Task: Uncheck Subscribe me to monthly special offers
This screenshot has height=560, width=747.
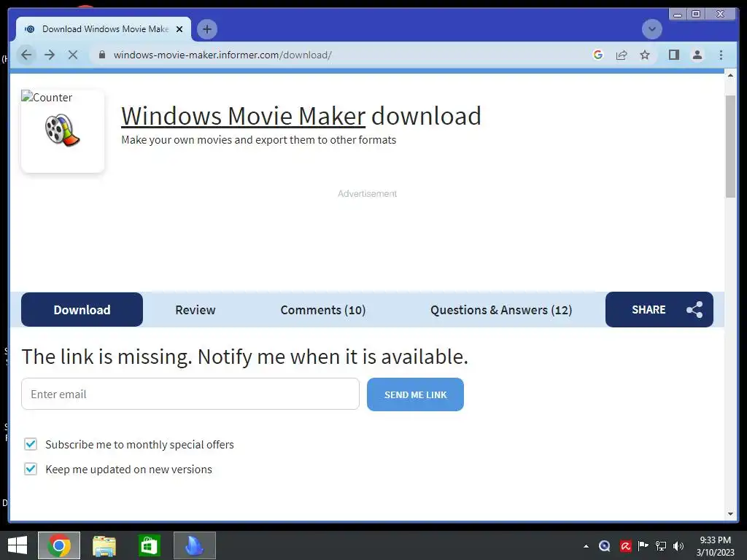Action: click(x=31, y=444)
